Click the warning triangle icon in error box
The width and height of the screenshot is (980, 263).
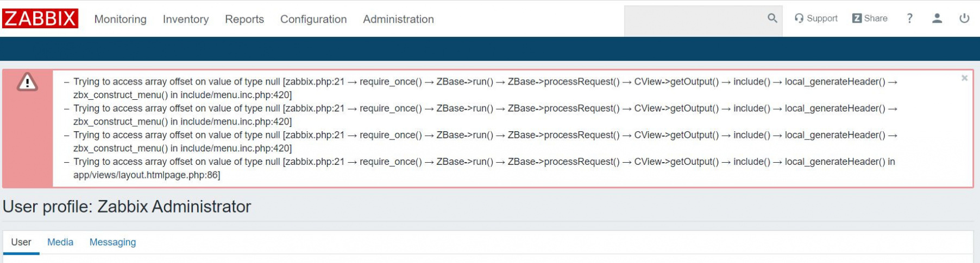click(x=27, y=82)
